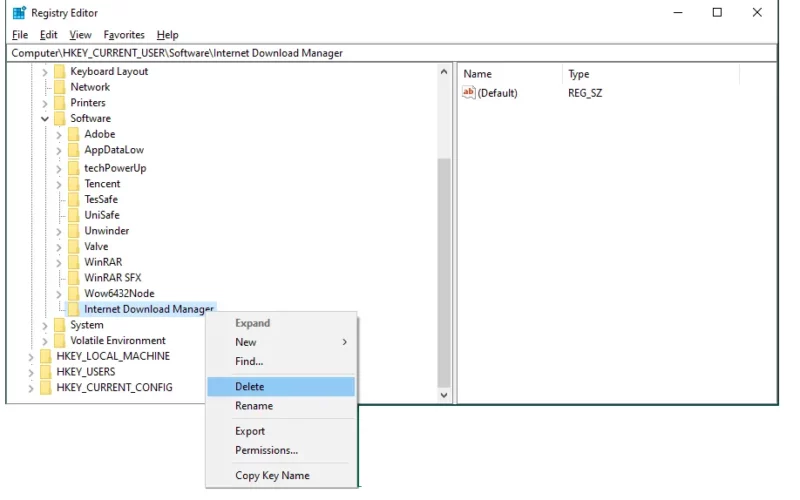The height and width of the screenshot is (500, 800).
Task: Click the Unwinder folder icon
Action: click(73, 231)
